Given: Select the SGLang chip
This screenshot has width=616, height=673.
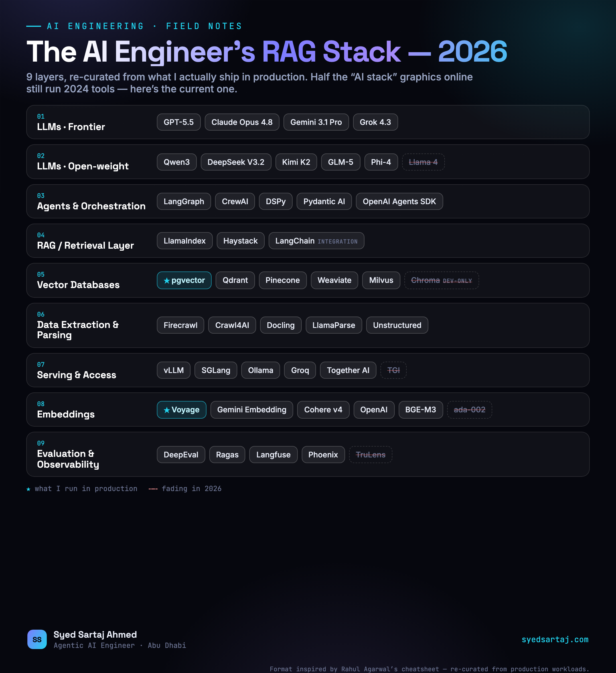Looking at the screenshot, I should [216, 370].
